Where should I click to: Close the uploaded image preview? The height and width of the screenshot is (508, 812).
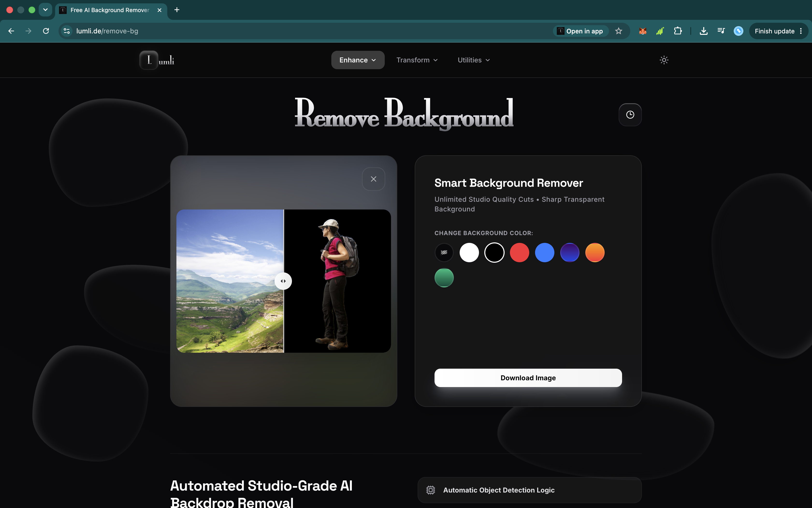373,179
